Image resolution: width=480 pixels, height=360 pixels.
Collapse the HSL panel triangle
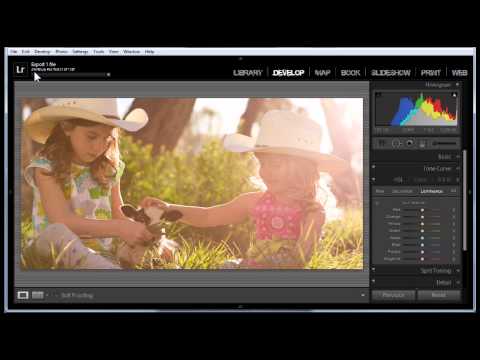[x=458, y=180]
